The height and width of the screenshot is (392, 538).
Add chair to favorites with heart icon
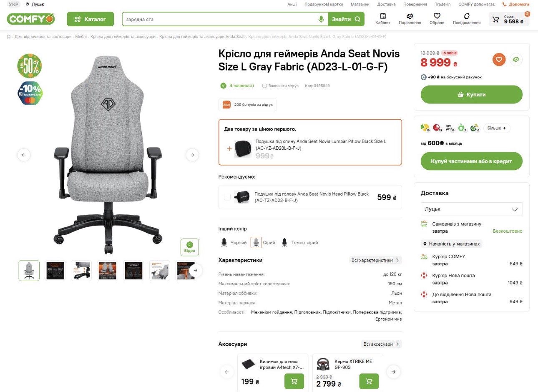(499, 60)
